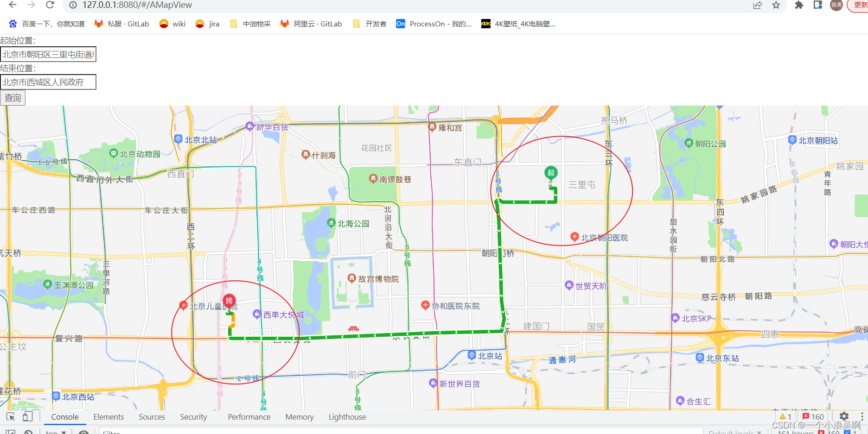Viewport: 868px width, 434px height.
Task: Click the 雍和宫 attraction icon
Action: 432,126
